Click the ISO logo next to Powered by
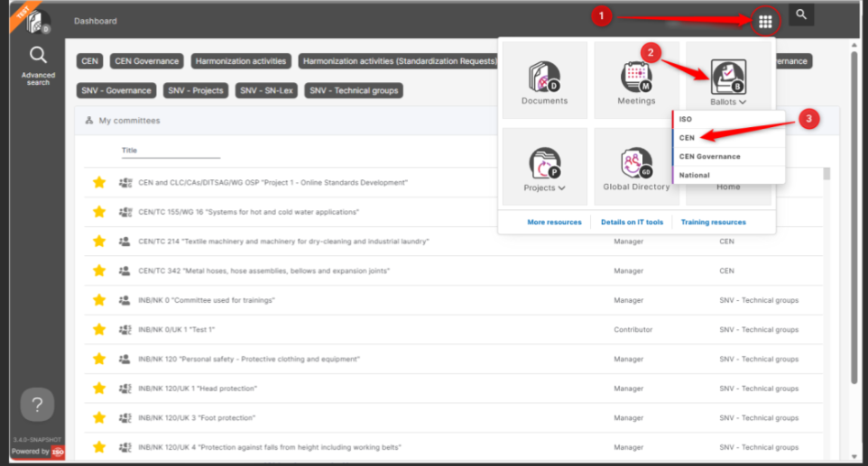Viewport: 868px width, 466px height. tap(58, 452)
